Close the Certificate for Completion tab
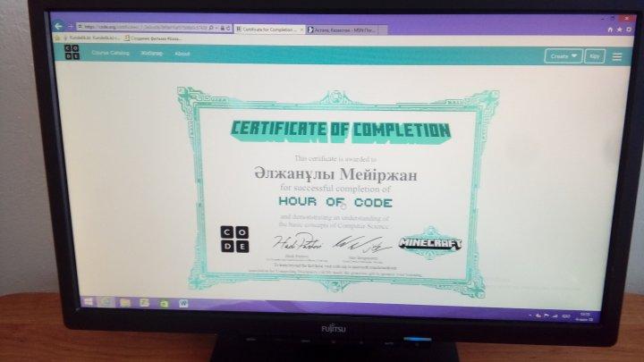Image resolution: width=644 pixels, height=362 pixels. pos(302,30)
